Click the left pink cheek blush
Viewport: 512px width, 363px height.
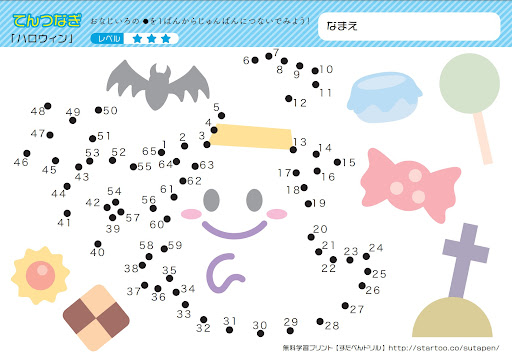pos(191,214)
